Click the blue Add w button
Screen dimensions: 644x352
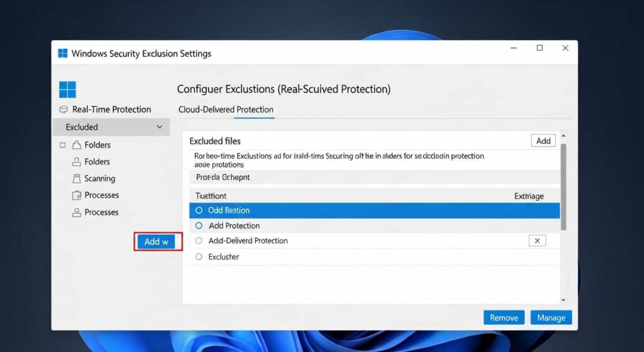[x=156, y=242]
